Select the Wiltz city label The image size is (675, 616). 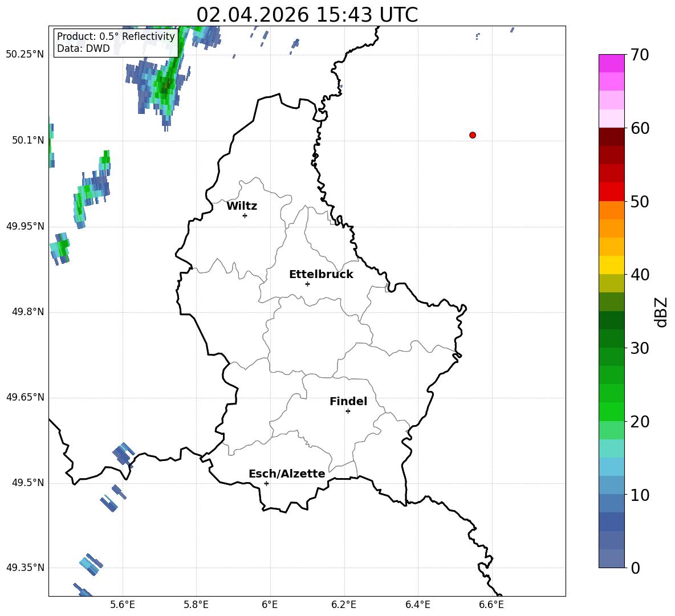(242, 206)
